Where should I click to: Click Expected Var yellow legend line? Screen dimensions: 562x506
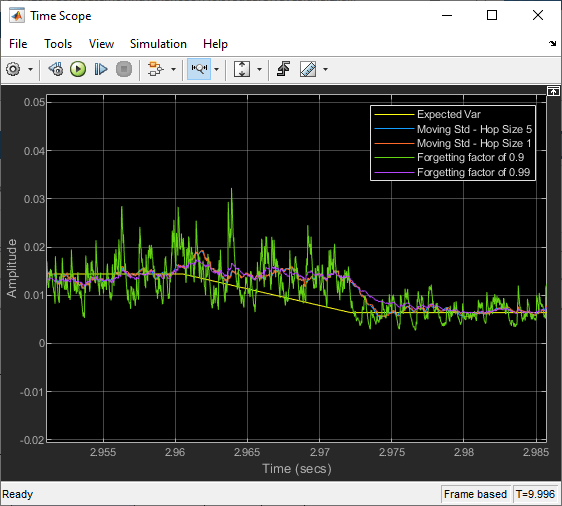coord(394,115)
